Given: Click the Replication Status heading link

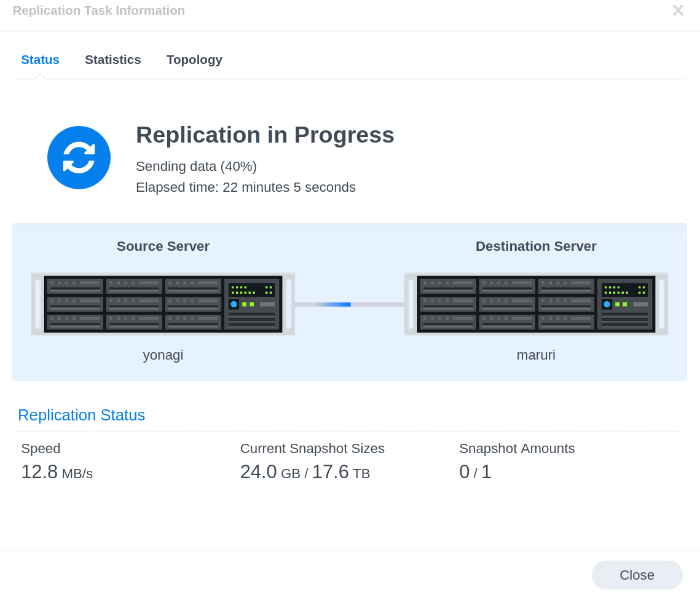Looking at the screenshot, I should coord(81,415).
